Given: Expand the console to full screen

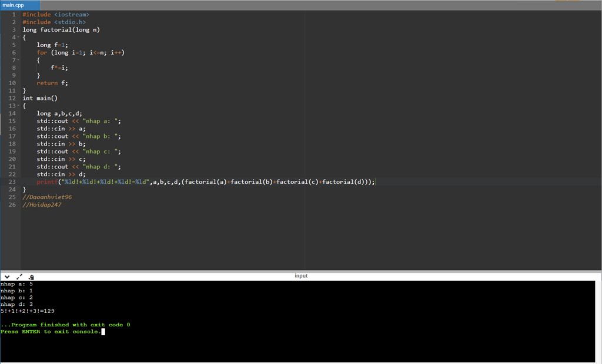Looking at the screenshot, I should (x=19, y=277).
